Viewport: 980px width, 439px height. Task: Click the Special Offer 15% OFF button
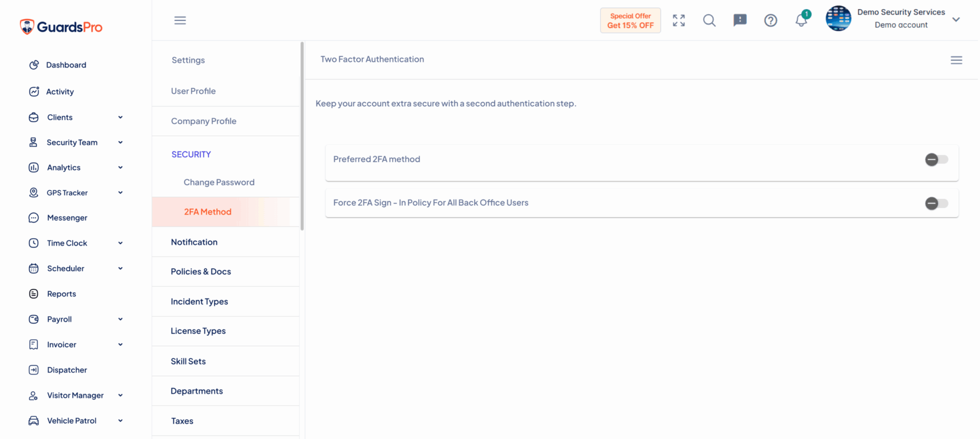pos(630,21)
